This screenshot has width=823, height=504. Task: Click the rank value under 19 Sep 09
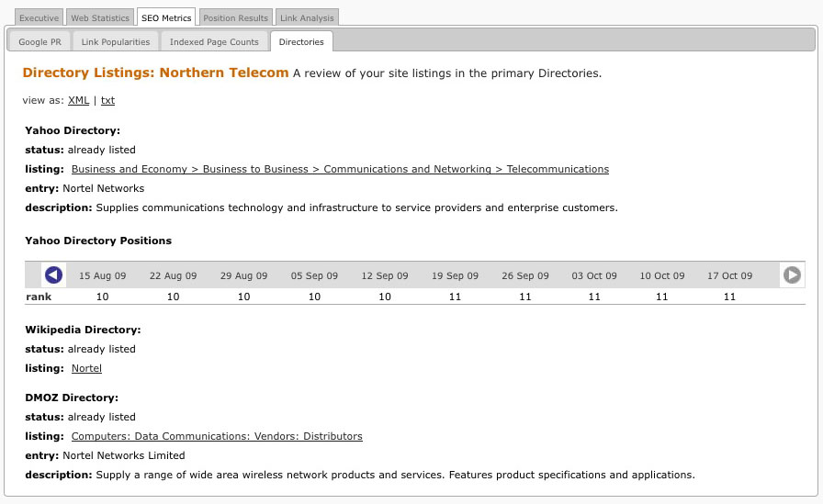tap(455, 297)
